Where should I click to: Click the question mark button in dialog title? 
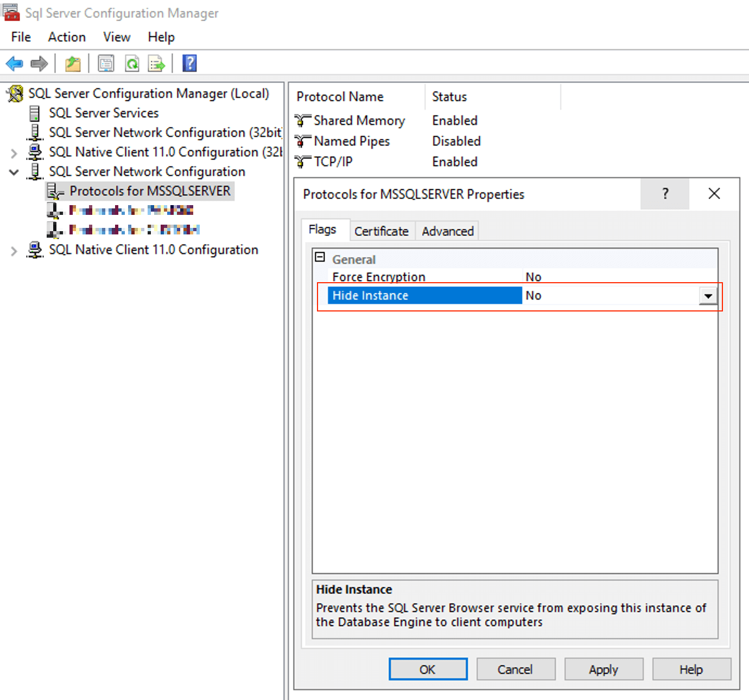tap(665, 194)
